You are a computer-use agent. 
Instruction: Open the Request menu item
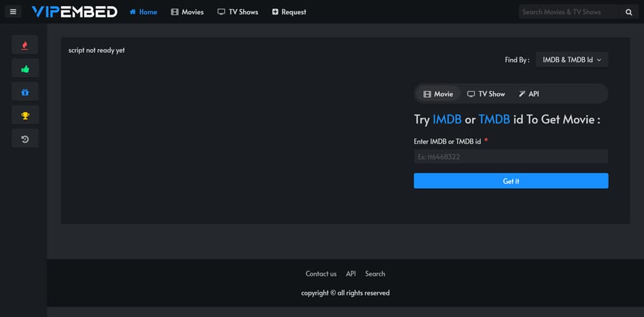tap(289, 12)
